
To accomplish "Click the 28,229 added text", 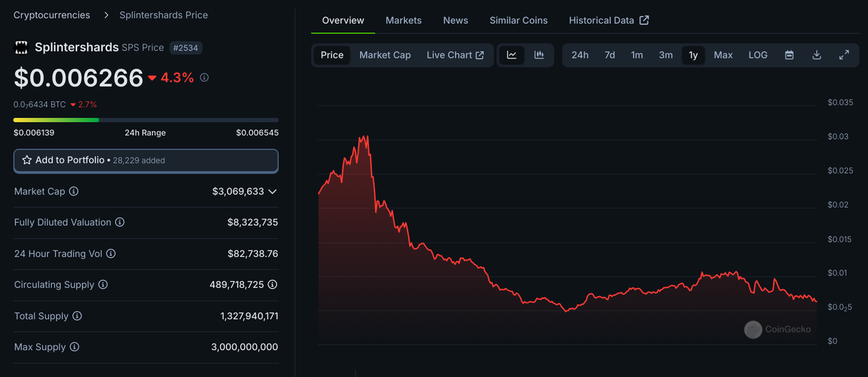I will pos(139,161).
